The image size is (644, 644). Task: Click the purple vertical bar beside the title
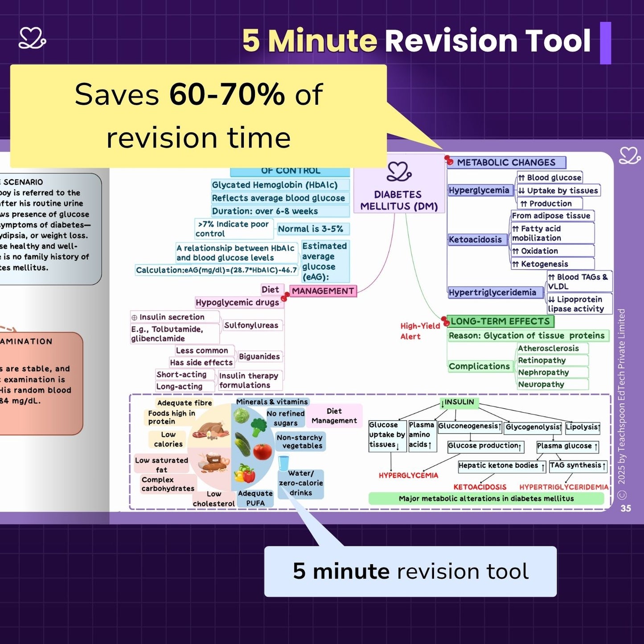[605, 43]
